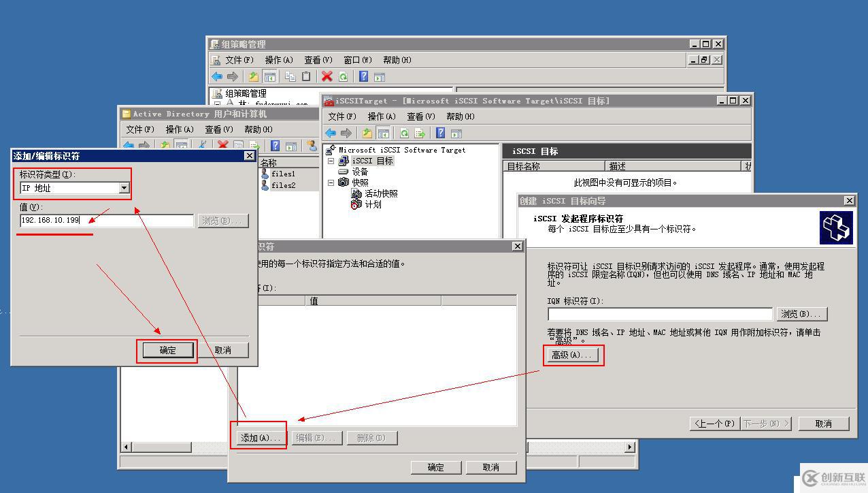Click 高级(A)... button in iSCSI wizard
The image size is (868, 493).
pyautogui.click(x=574, y=355)
